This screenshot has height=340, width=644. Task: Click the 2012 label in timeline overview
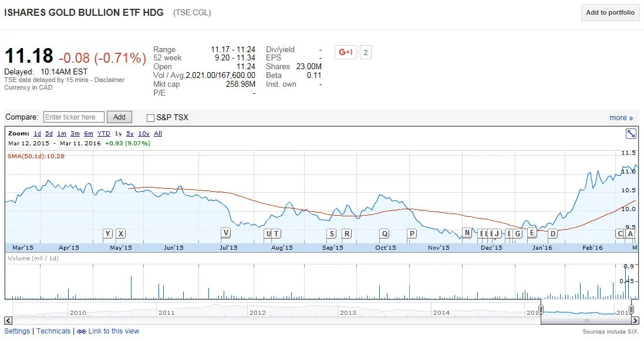point(258,312)
